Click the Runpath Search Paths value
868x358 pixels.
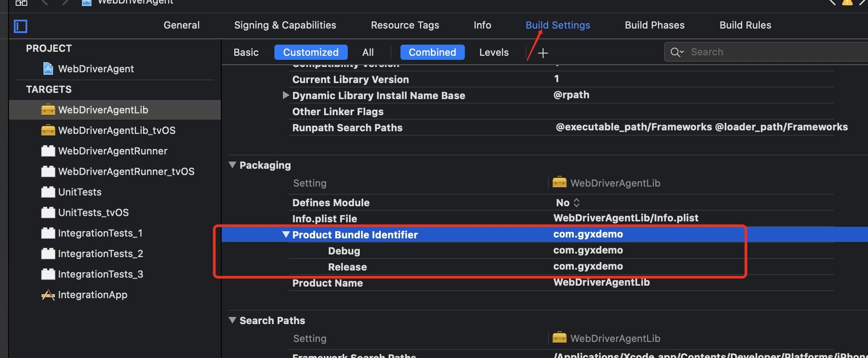pyautogui.click(x=702, y=127)
